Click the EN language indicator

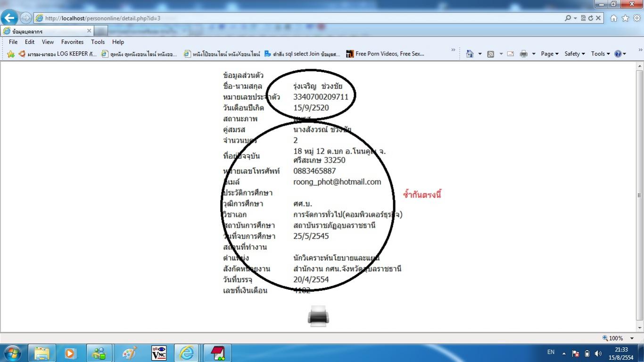click(x=551, y=352)
